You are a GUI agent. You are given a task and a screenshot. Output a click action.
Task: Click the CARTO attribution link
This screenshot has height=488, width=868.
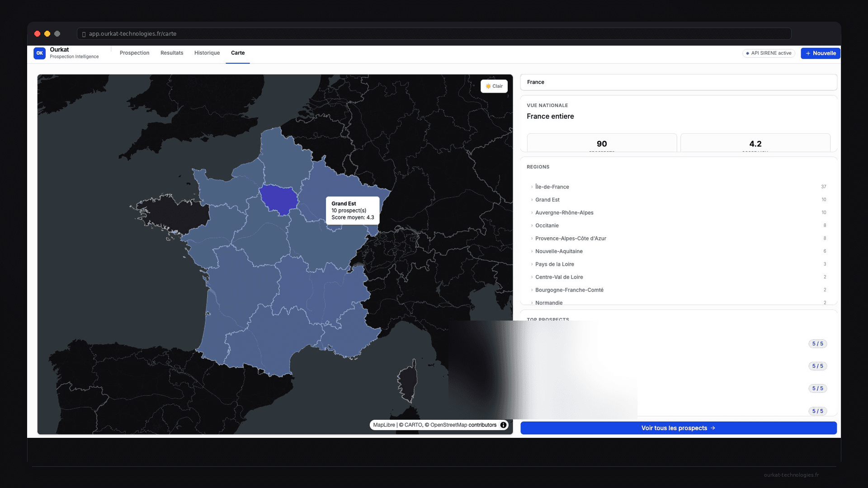(x=413, y=425)
